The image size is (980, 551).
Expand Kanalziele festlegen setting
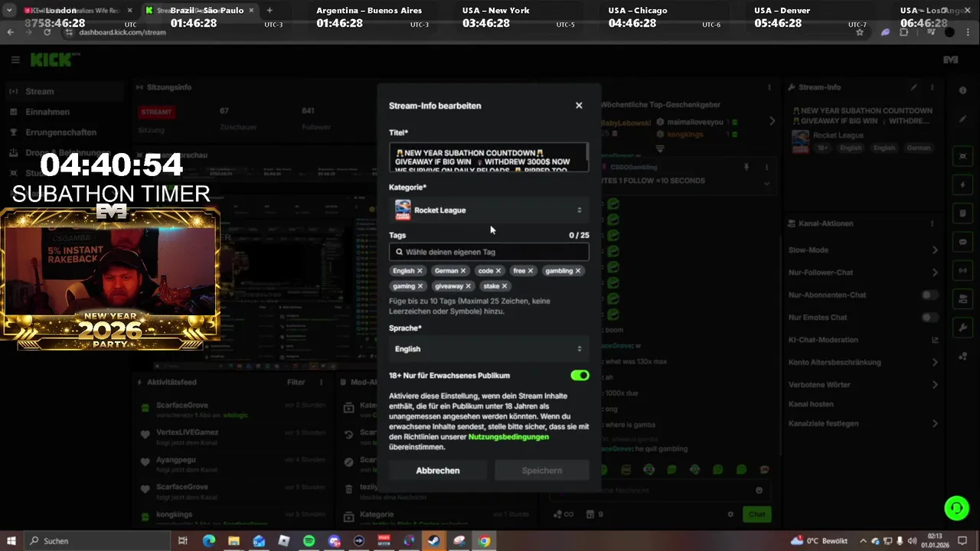click(x=863, y=423)
